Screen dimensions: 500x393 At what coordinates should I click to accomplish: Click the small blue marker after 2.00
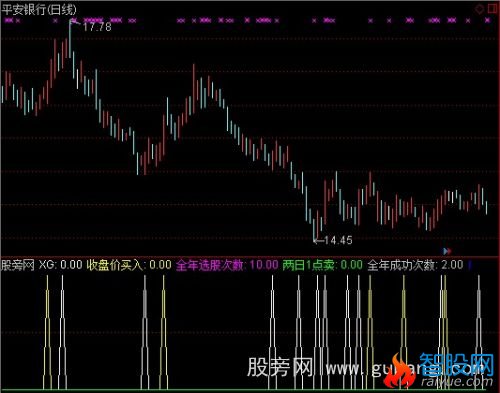(470, 265)
